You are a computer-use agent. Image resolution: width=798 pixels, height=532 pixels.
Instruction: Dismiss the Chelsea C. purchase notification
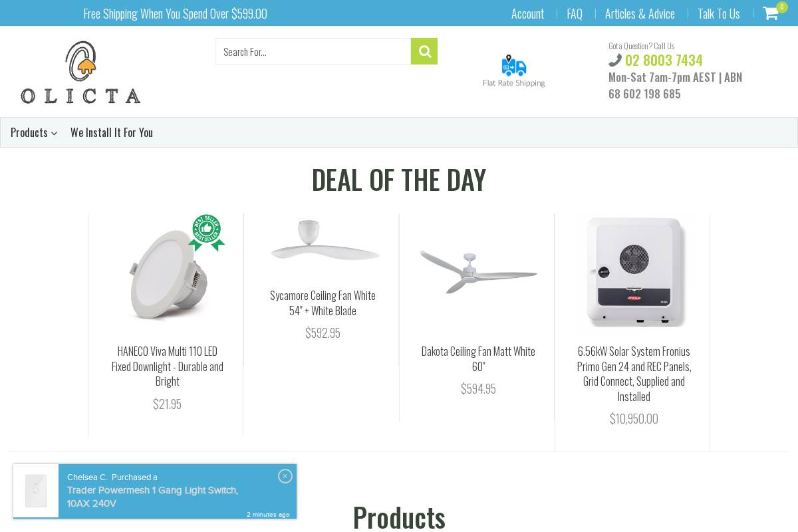coord(285,476)
